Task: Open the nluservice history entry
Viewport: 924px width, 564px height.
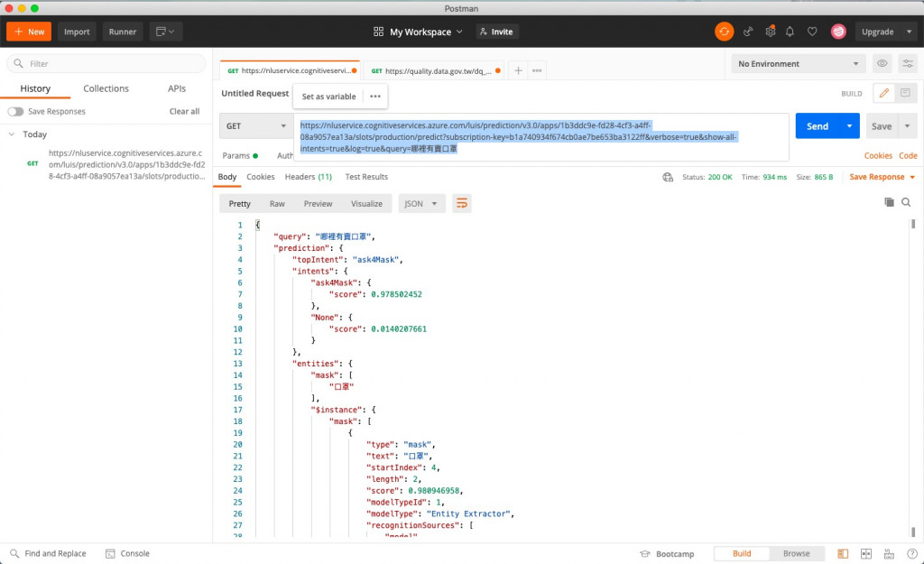Action: [116, 164]
